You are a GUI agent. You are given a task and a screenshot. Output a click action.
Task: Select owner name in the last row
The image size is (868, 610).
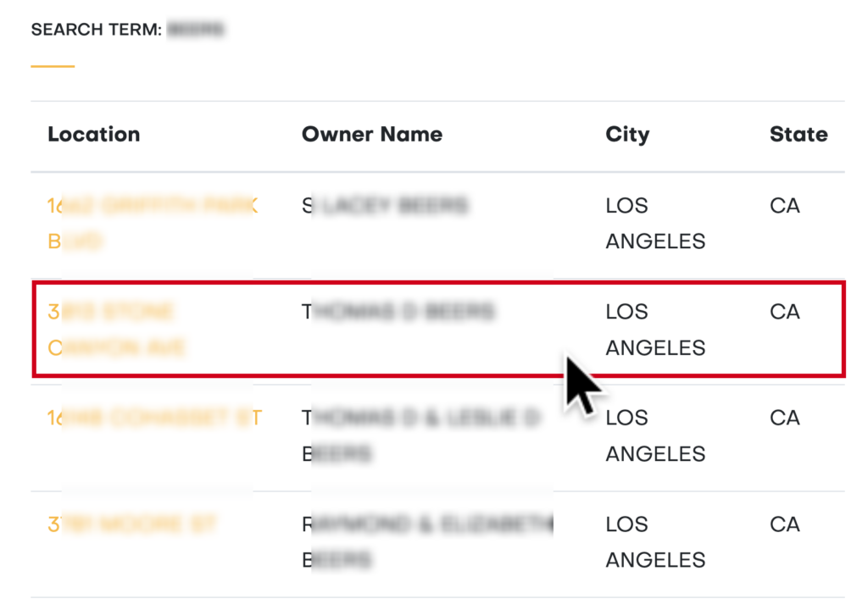(x=427, y=542)
